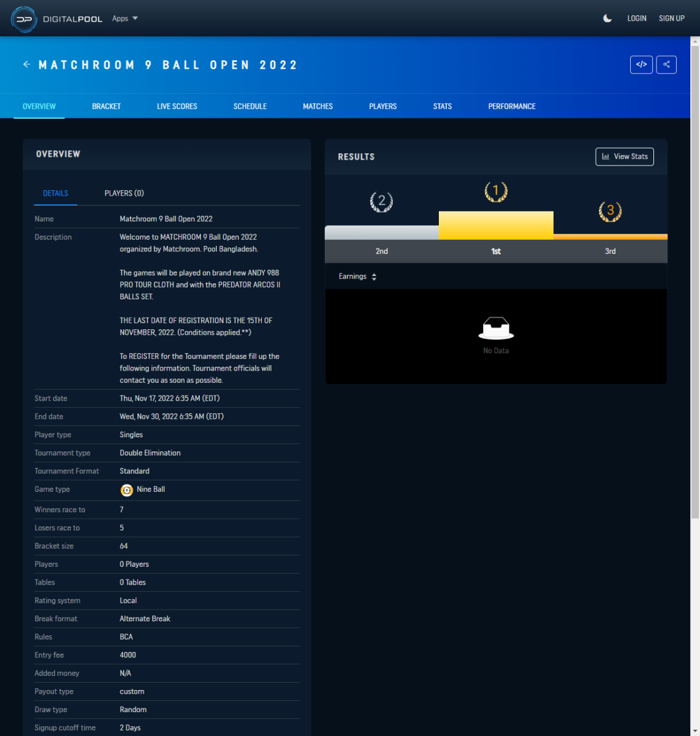Image resolution: width=700 pixels, height=736 pixels.
Task: Select the Details sub-tab
Action: (56, 193)
